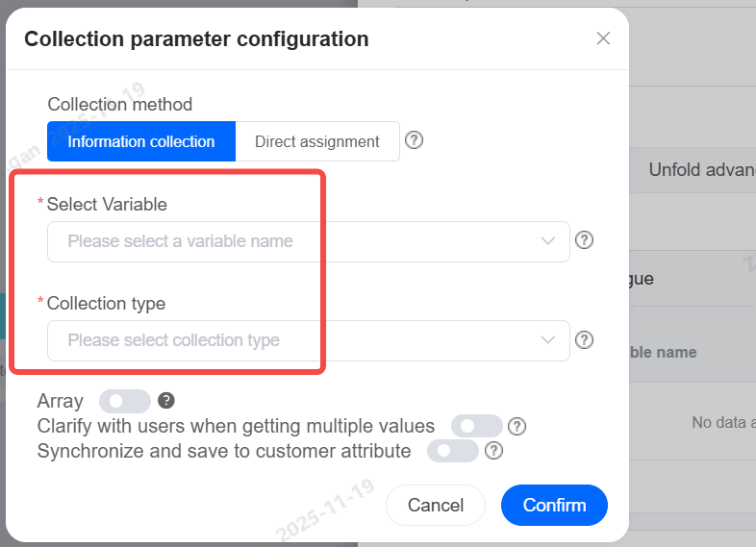Viewport: 756px width, 547px height.
Task: Click chevron arrow in Collection type field
Action: click(548, 340)
